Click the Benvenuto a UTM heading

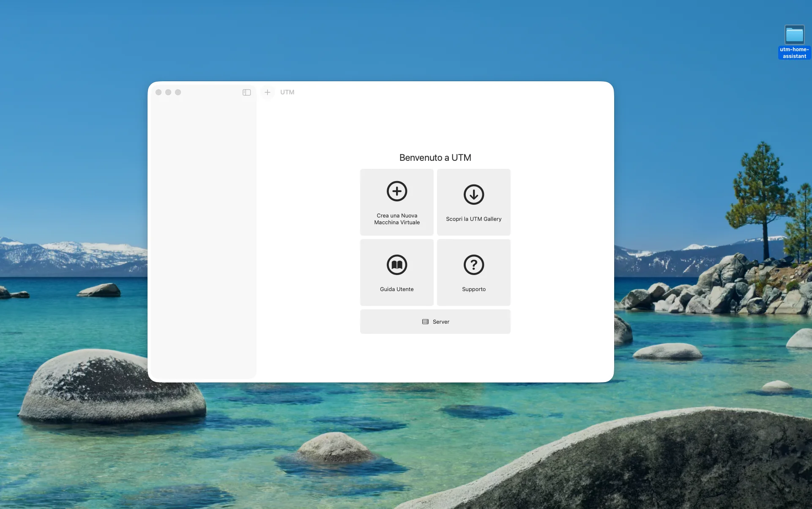435,157
